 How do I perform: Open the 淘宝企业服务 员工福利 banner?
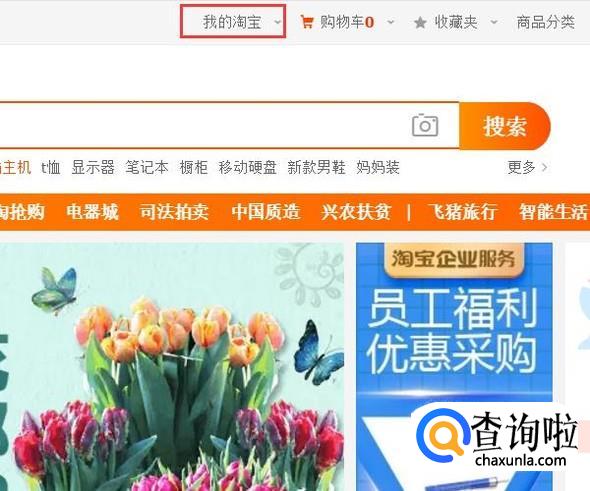pyautogui.click(x=454, y=367)
